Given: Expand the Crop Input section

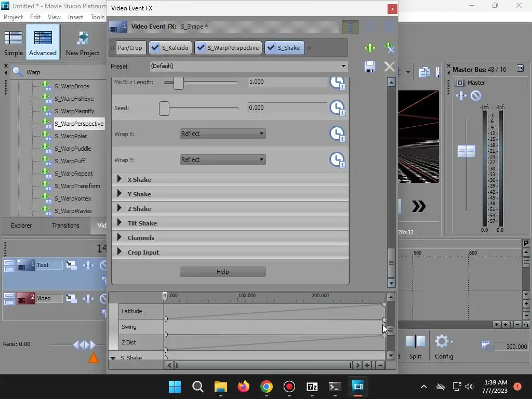Looking at the screenshot, I should pos(119,252).
